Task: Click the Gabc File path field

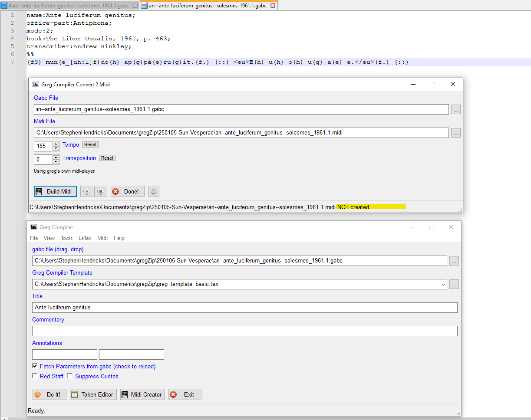Action: tap(241, 109)
